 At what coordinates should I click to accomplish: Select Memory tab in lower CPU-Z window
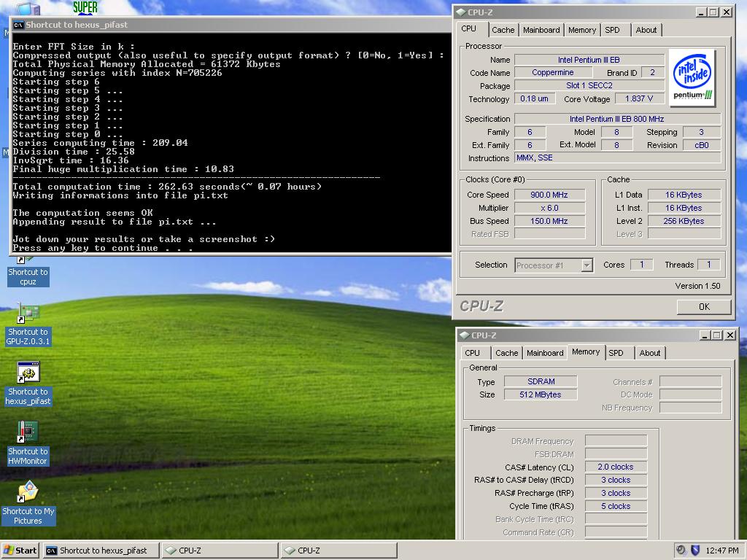point(586,352)
